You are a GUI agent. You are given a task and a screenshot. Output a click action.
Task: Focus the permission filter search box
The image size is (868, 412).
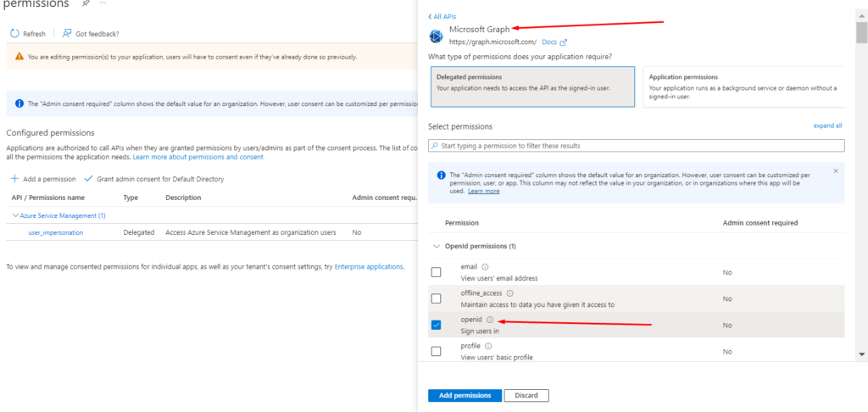click(636, 146)
